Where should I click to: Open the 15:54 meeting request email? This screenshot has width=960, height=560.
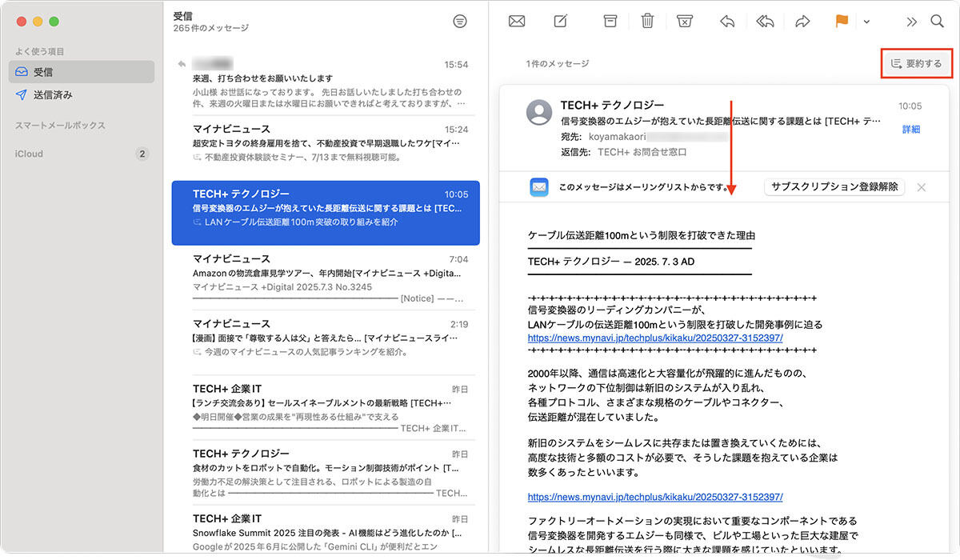tap(326, 83)
